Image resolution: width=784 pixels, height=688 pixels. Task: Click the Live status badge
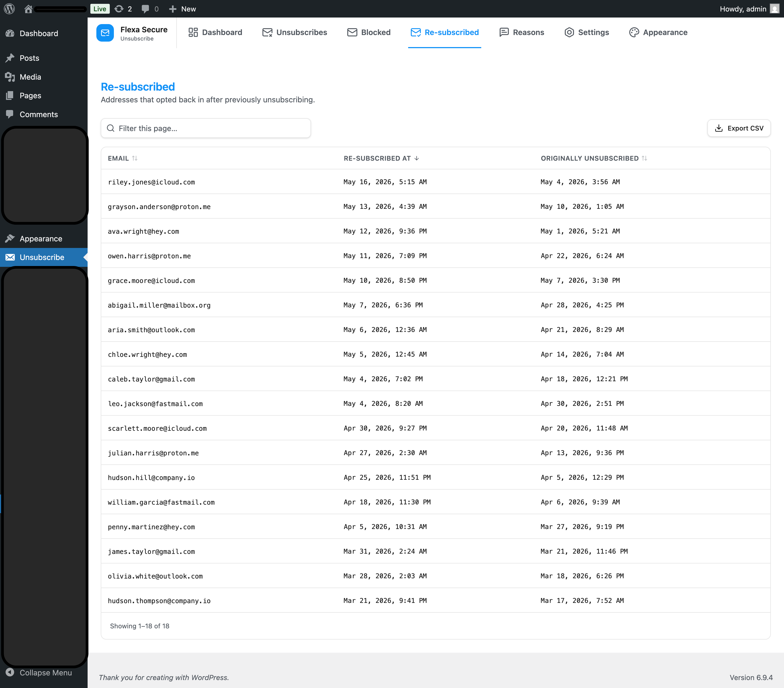[x=100, y=9]
